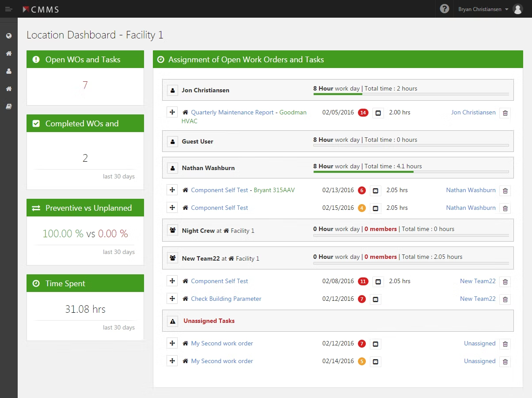
Task: Click the team icon beside Night Crew
Action: click(172, 230)
